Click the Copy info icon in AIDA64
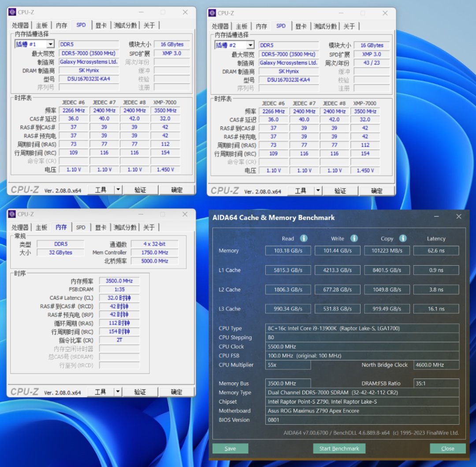The image size is (476, 467). point(403,238)
